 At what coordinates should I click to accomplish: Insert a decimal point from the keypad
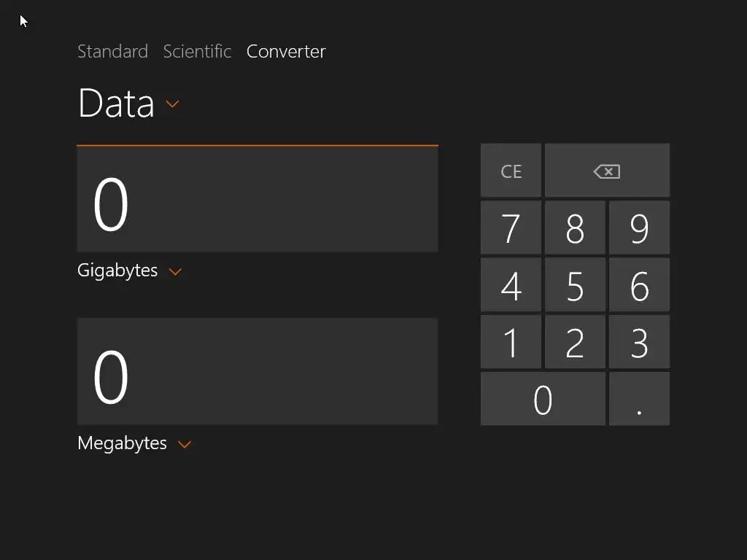pyautogui.click(x=639, y=399)
